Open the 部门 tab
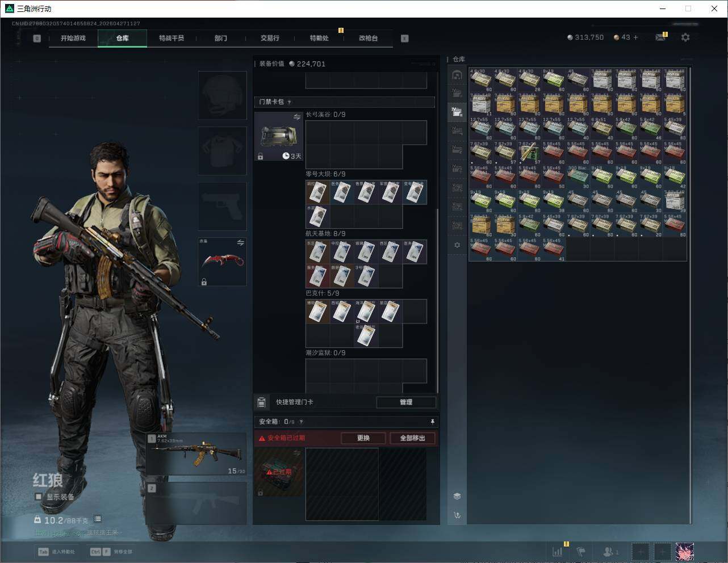This screenshot has height=563, width=728. [x=221, y=38]
